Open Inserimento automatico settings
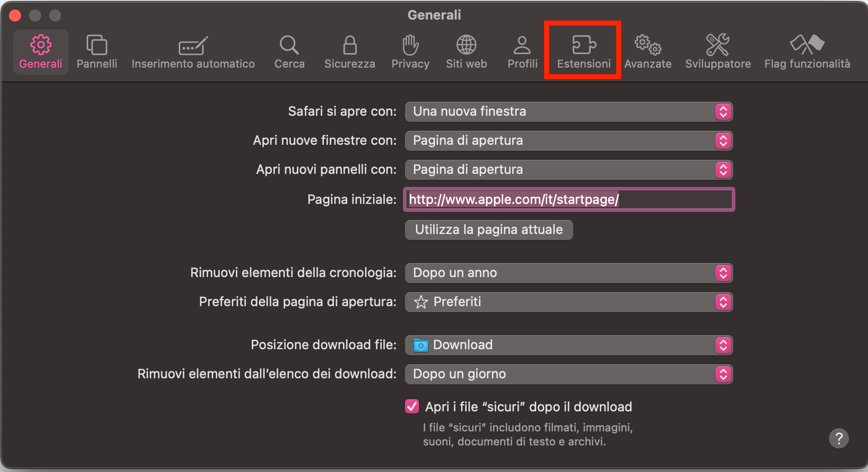Screen dimensions: 868x472 point(193,52)
